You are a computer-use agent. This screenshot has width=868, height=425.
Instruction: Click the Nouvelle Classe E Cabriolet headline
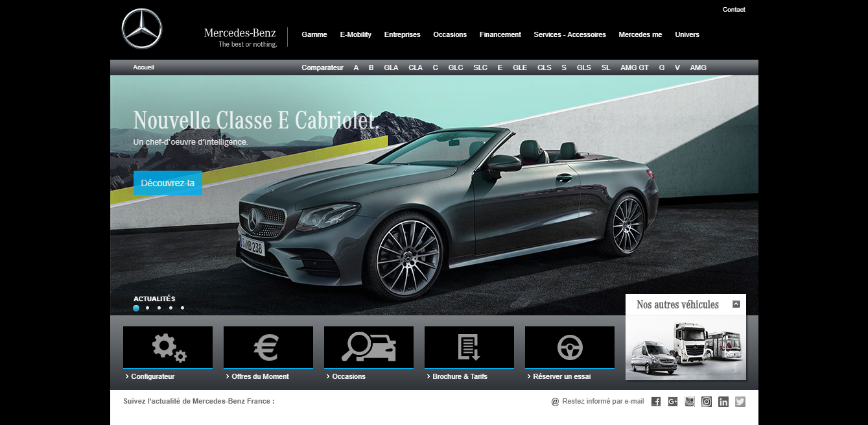pyautogui.click(x=255, y=121)
